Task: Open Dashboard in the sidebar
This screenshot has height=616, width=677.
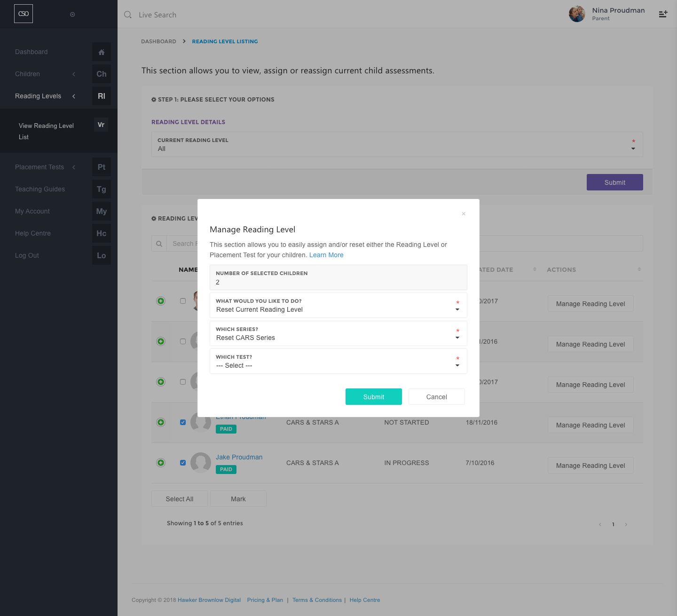Action: 31,52
